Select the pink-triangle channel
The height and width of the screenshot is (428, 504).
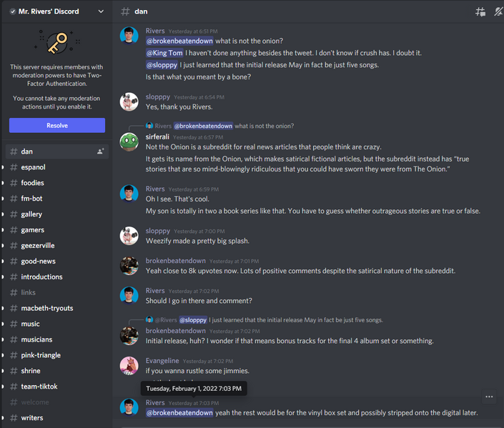tap(41, 355)
